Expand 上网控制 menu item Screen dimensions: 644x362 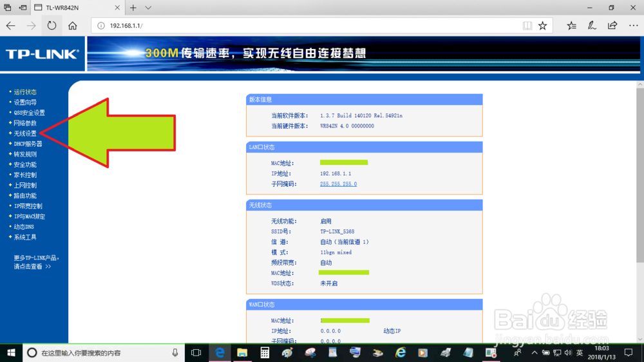25,186
